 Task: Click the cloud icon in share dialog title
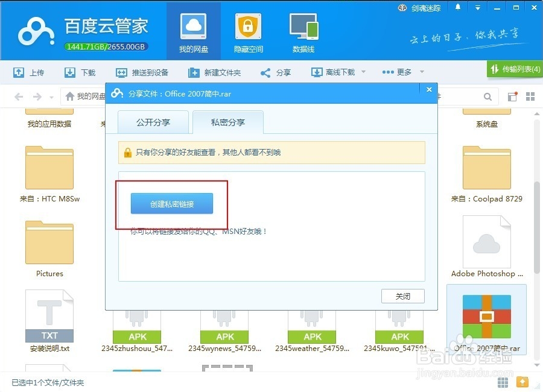(x=117, y=93)
